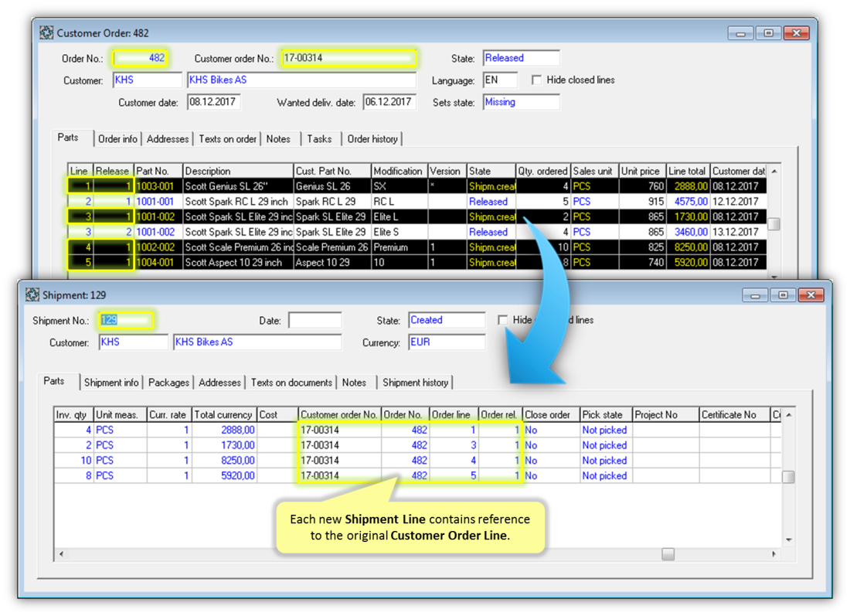Show the Order history tab

tap(372, 139)
